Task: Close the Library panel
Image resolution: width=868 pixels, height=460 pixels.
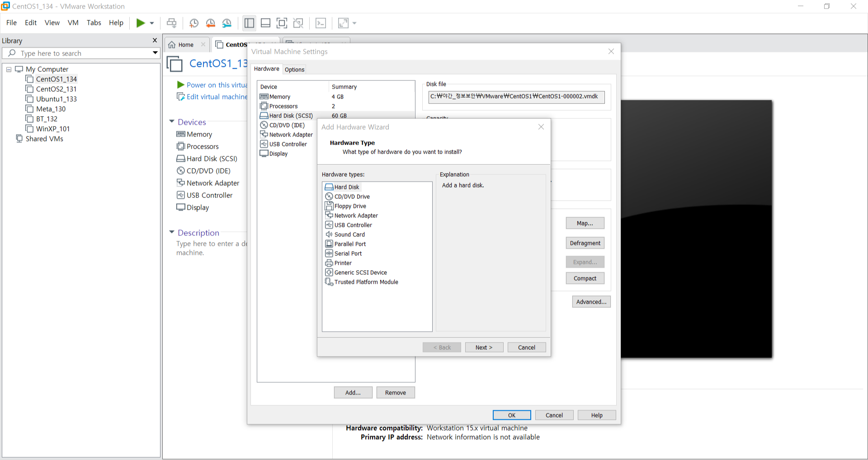Action: [155, 40]
